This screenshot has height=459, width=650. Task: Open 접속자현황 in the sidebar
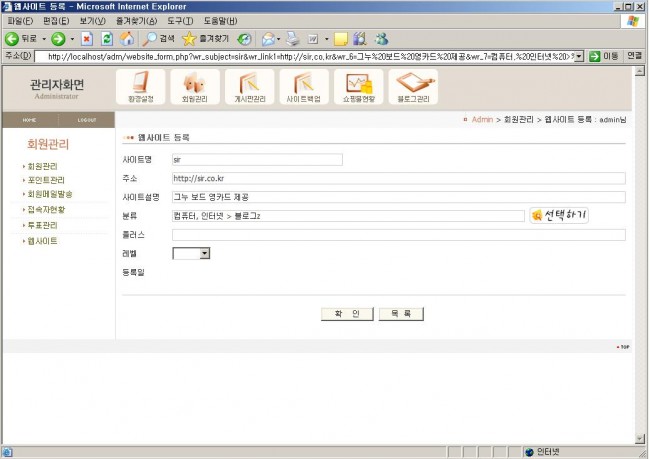[x=48, y=210]
